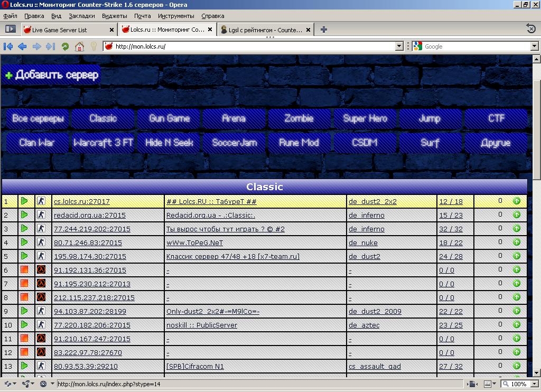Screen dimensions: 541x392
Task: Open cs.lolcs.ru:27017 server link
Action: click(x=82, y=201)
